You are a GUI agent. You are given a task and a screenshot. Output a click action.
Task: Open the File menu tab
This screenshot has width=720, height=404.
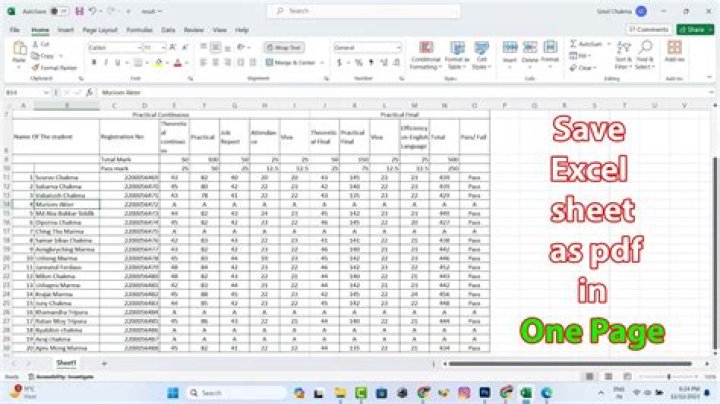point(15,30)
